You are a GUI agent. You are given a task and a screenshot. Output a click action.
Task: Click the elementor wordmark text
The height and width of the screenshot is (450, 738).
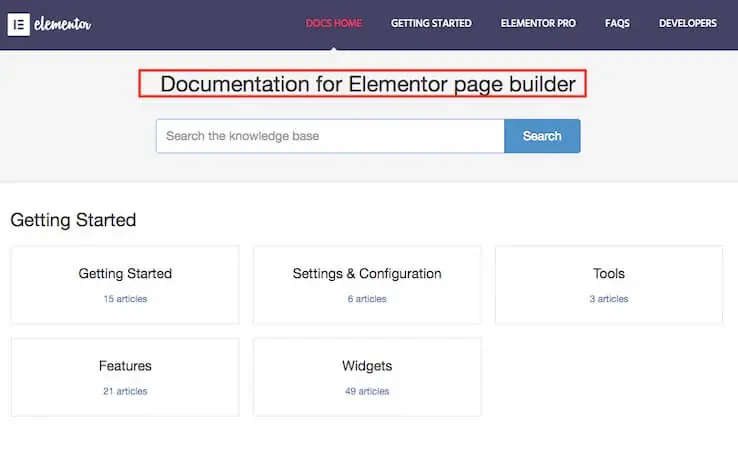pos(63,24)
